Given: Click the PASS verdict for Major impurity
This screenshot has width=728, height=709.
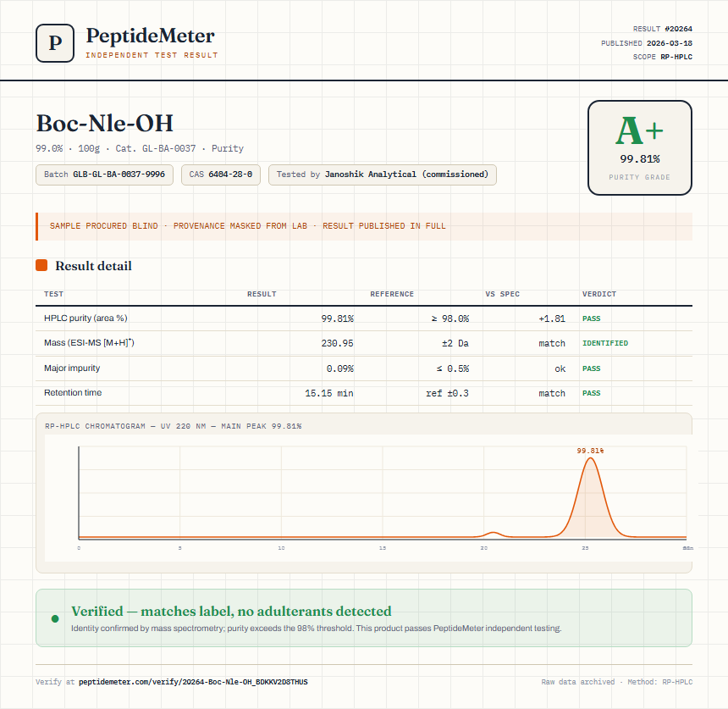Looking at the screenshot, I should [591, 369].
